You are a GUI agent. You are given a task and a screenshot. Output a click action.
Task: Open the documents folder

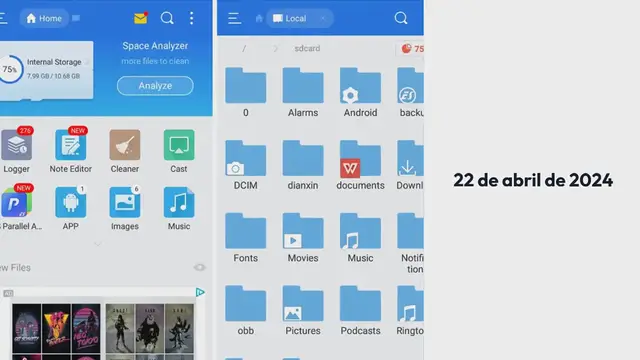[360, 158]
